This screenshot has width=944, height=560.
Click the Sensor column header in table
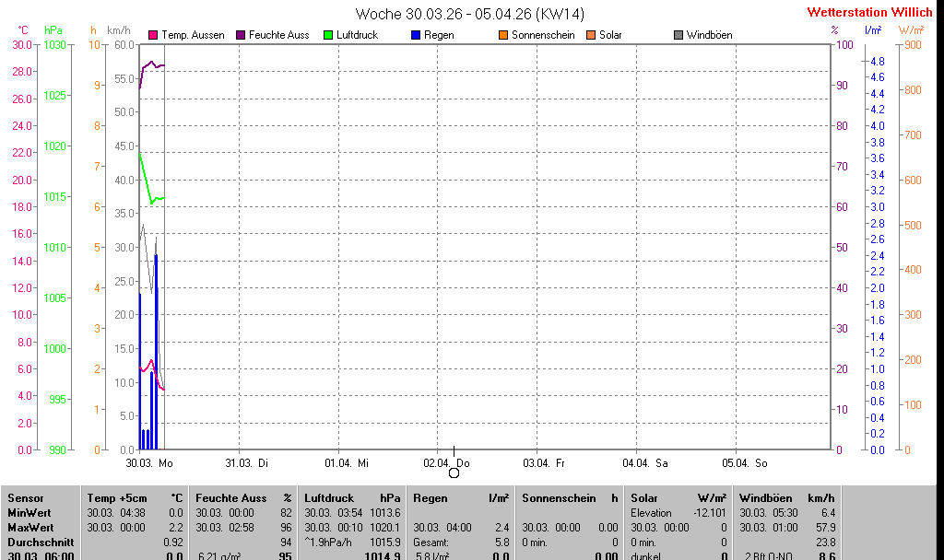[x=25, y=498]
